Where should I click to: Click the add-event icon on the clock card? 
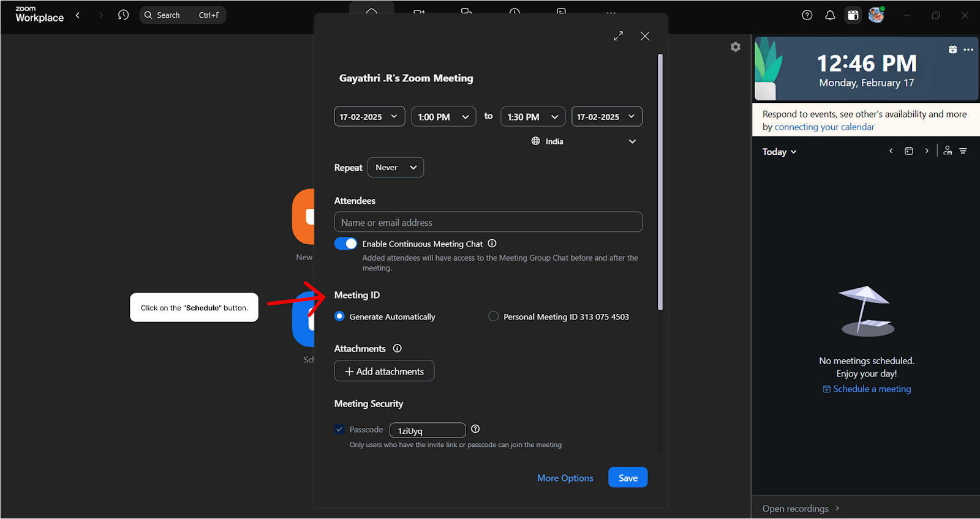(x=952, y=50)
